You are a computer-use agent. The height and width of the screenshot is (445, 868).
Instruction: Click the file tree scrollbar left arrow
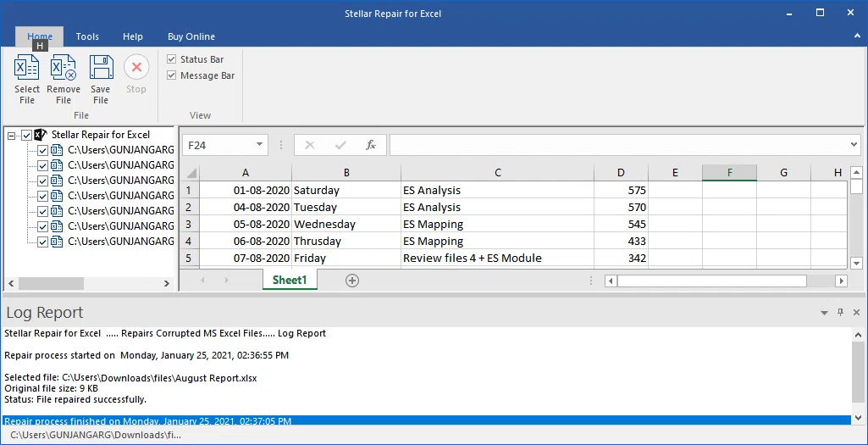pyautogui.click(x=10, y=283)
